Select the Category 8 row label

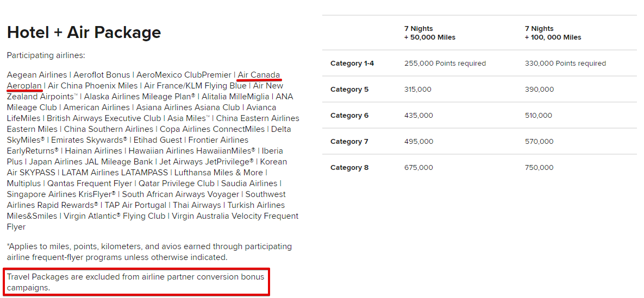(349, 168)
